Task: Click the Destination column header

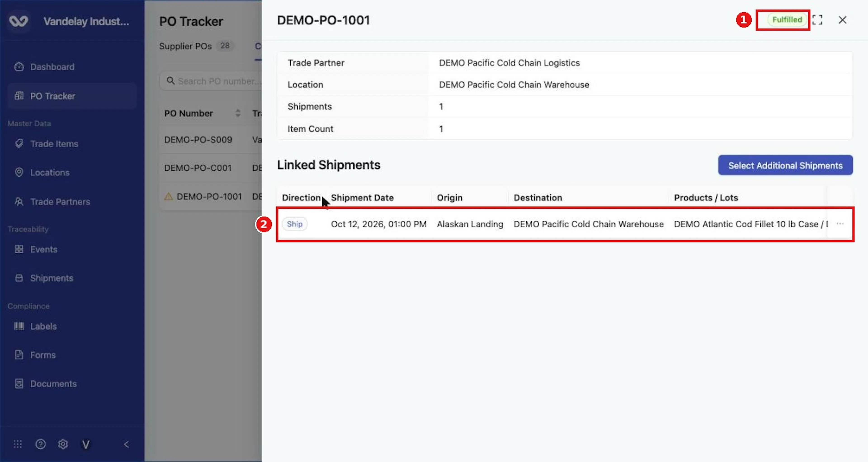Action: coord(538,198)
